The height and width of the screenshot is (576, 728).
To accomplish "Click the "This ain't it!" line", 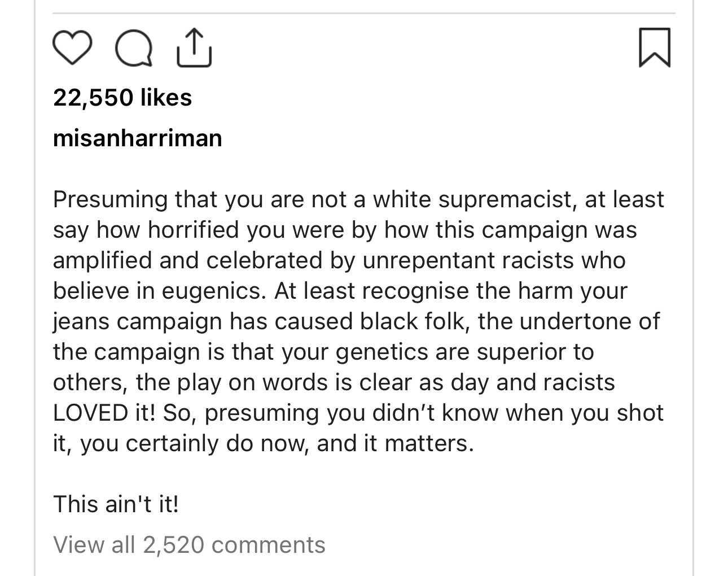I will coord(116,504).
